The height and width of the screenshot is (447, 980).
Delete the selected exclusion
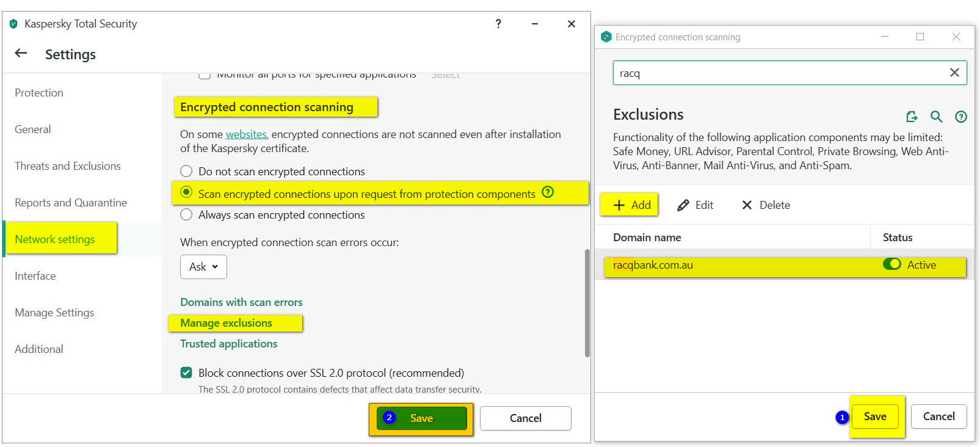tap(766, 205)
